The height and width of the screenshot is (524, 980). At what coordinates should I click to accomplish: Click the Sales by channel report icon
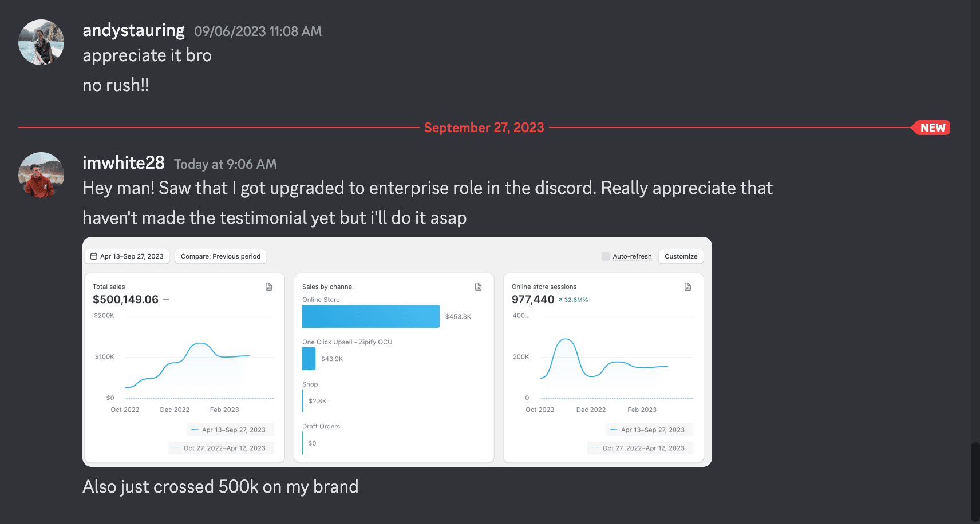tap(479, 287)
